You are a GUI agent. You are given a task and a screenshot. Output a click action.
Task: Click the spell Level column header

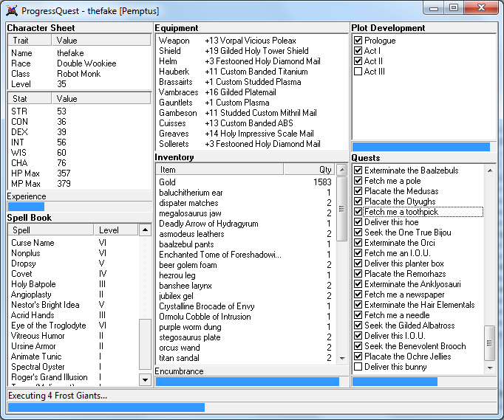tap(116, 230)
